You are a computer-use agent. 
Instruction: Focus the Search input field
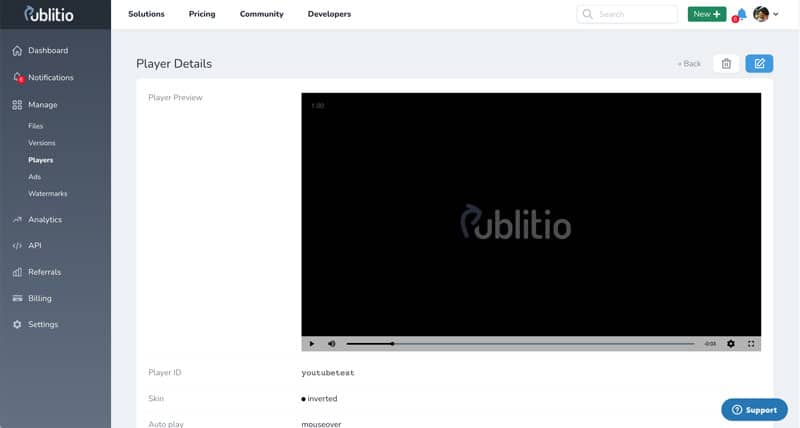[627, 14]
